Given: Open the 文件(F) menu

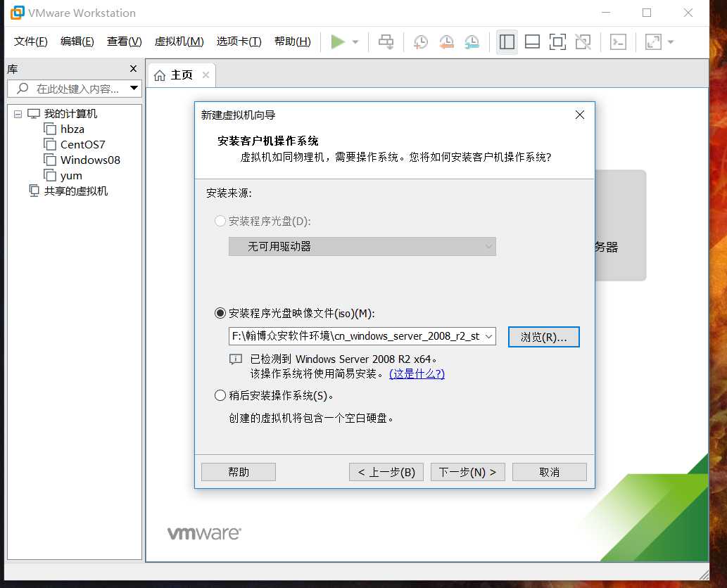Looking at the screenshot, I should click(x=30, y=41).
